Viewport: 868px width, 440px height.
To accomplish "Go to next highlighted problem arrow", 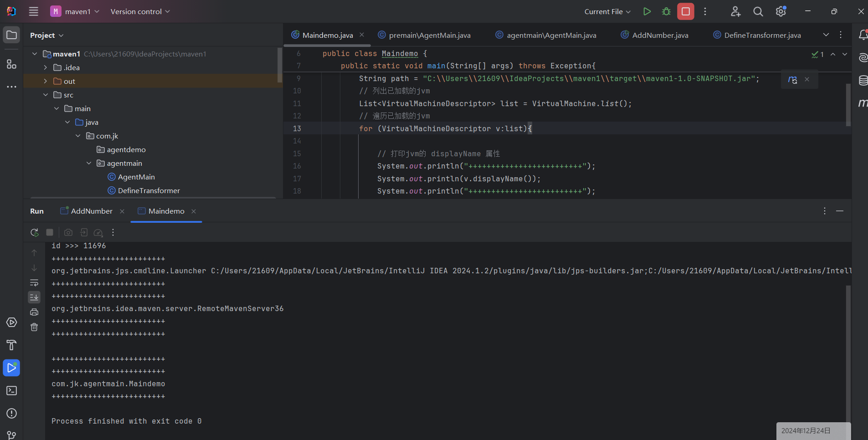I will point(845,54).
